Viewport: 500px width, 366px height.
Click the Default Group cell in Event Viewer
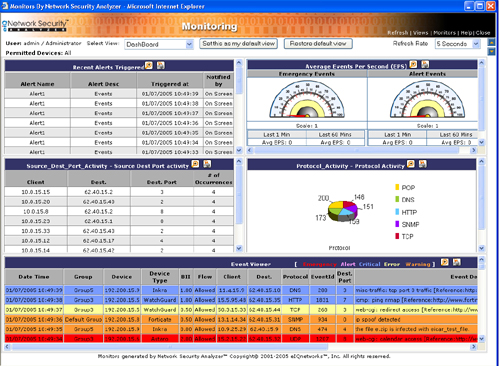pyautogui.click(x=83, y=319)
